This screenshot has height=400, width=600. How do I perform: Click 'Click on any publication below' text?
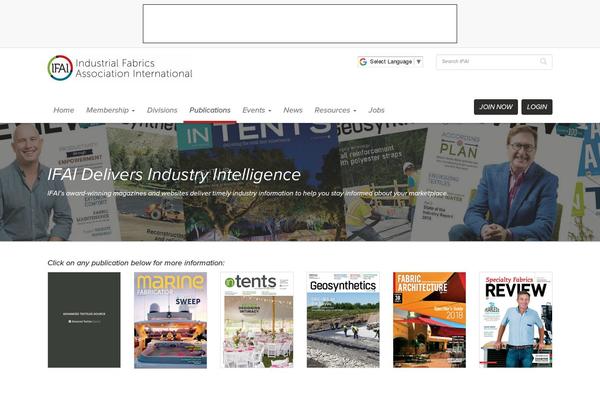[x=136, y=263]
